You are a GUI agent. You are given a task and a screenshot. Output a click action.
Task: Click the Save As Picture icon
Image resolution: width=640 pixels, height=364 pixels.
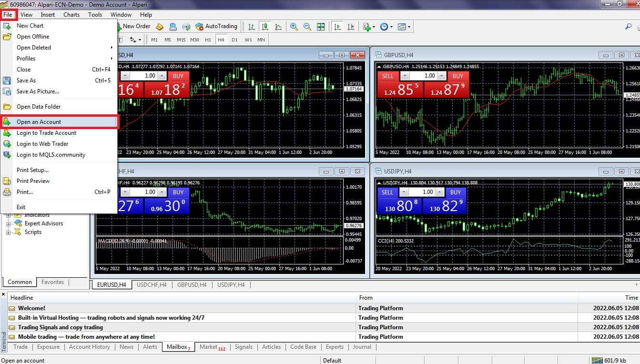7,91
